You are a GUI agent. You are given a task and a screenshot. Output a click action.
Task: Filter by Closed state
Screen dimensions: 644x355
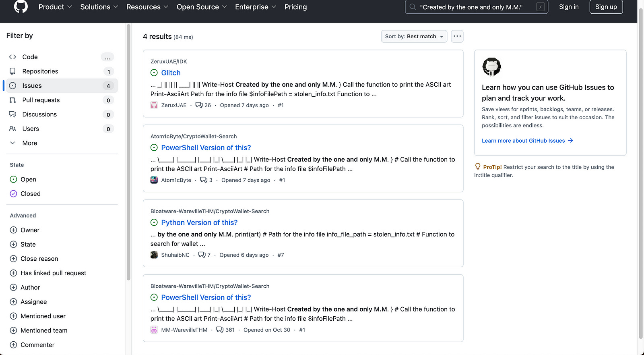[25, 194]
